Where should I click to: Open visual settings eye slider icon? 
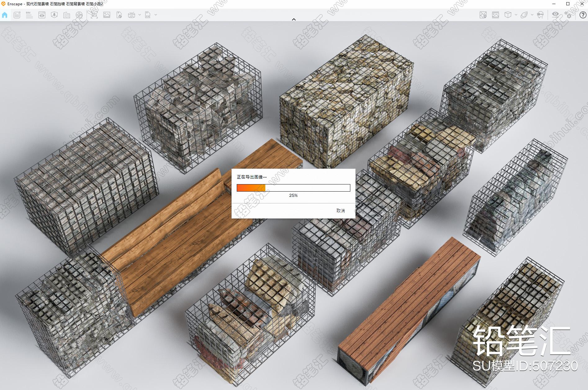click(555, 15)
